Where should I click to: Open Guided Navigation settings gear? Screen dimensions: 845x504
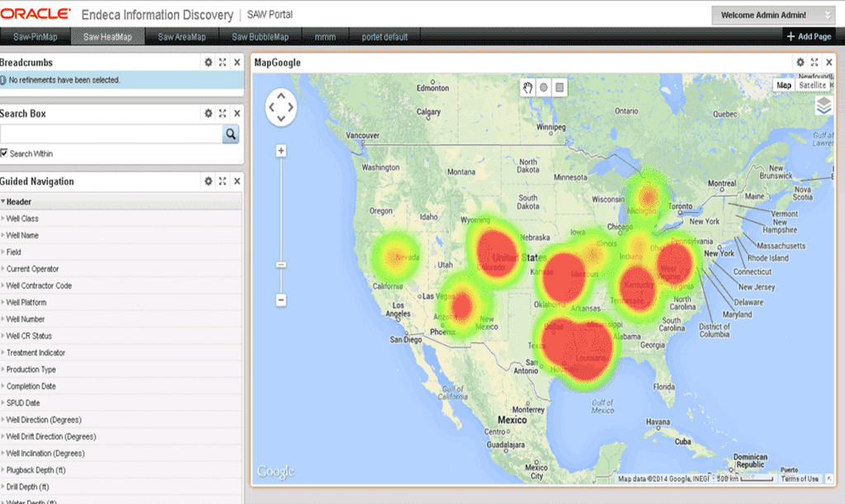click(x=208, y=181)
